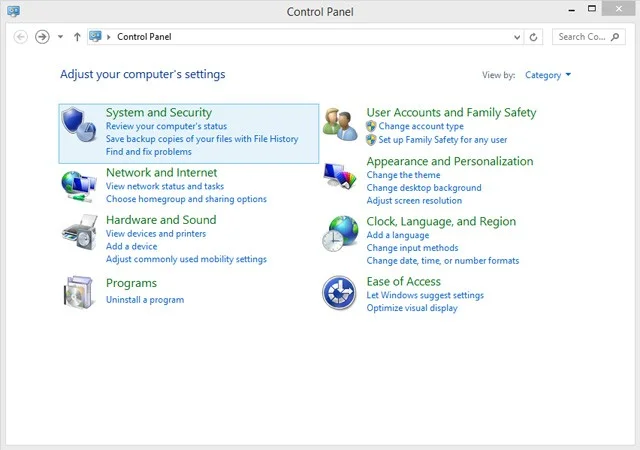Viewport: 640px width, 450px height.
Task: Click the Ease of Access icon
Action: click(339, 293)
